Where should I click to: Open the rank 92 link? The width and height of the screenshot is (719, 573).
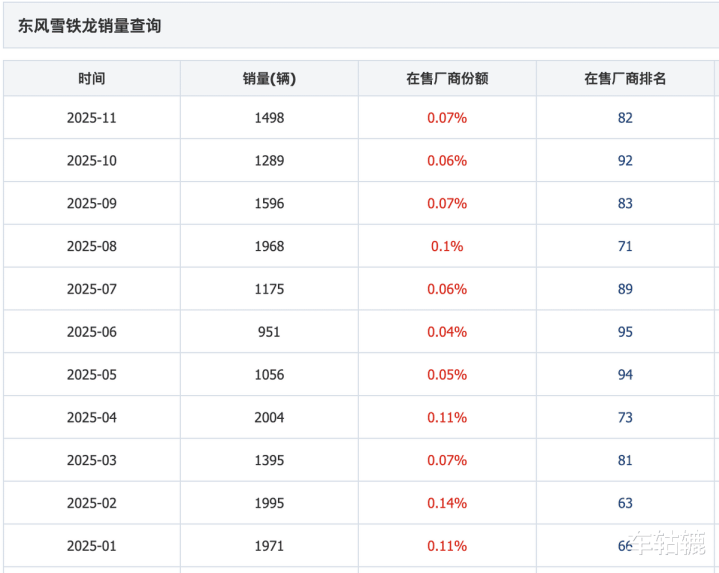pyautogui.click(x=625, y=160)
